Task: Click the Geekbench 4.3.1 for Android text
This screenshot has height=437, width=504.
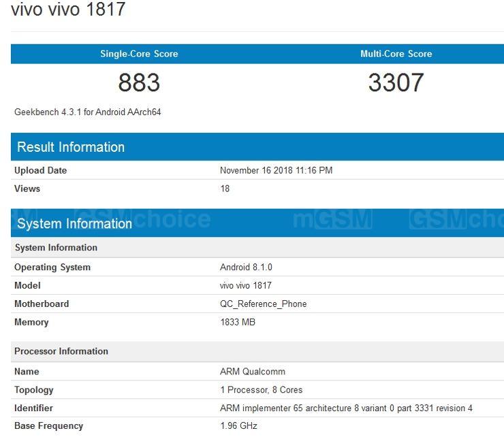Action: (x=87, y=112)
